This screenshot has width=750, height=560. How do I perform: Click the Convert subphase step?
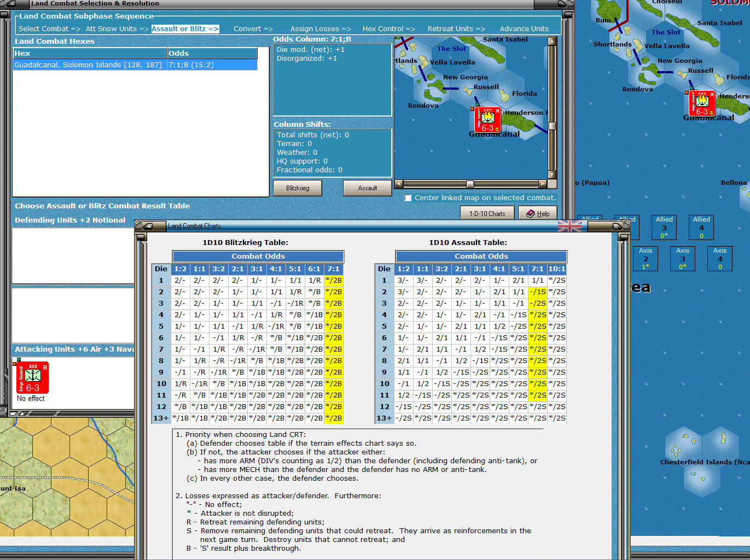(253, 29)
